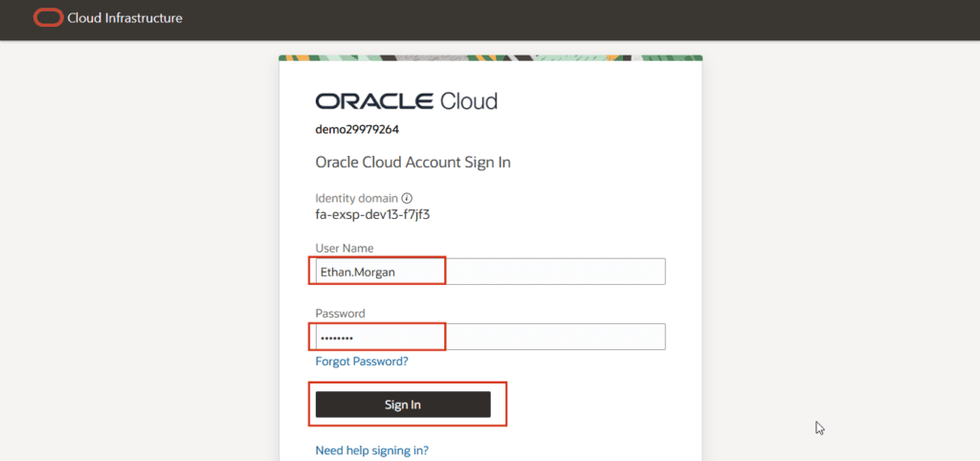
Task: Click the empty dark header bar area
Action: point(563,19)
